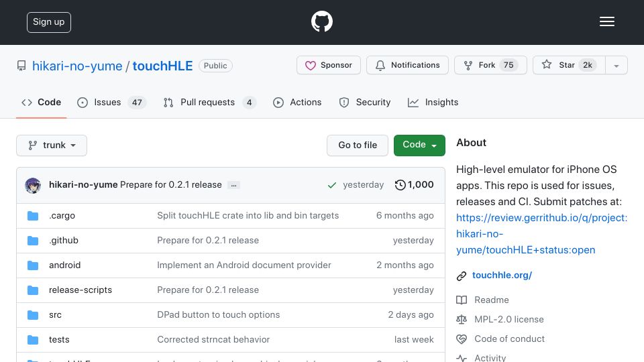Open the star lists dropdown arrow
This screenshot has width=644, height=362.
point(616,65)
